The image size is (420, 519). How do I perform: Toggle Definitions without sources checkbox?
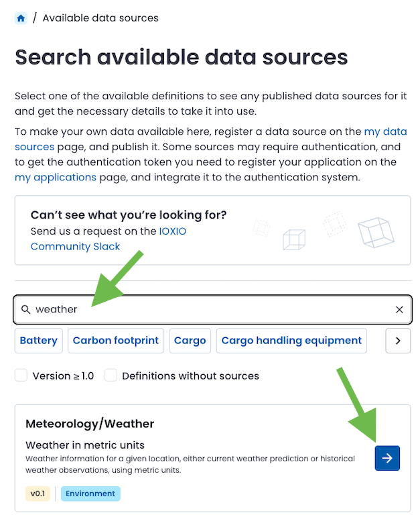[x=111, y=376]
